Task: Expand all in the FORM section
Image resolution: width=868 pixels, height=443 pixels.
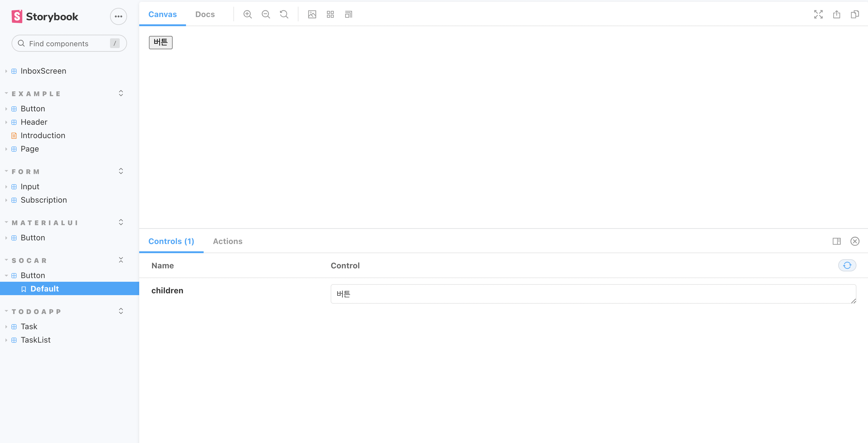Action: (121, 171)
